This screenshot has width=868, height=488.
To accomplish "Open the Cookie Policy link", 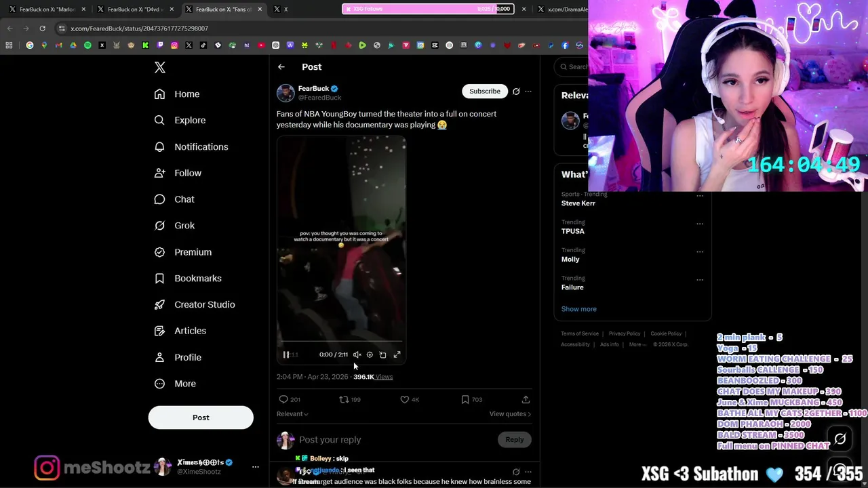I will point(666,333).
